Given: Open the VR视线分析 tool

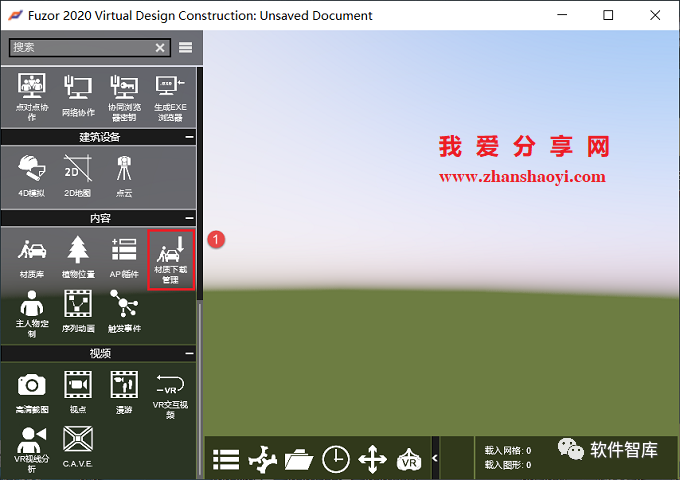Looking at the screenshot, I should pyautogui.click(x=32, y=449).
